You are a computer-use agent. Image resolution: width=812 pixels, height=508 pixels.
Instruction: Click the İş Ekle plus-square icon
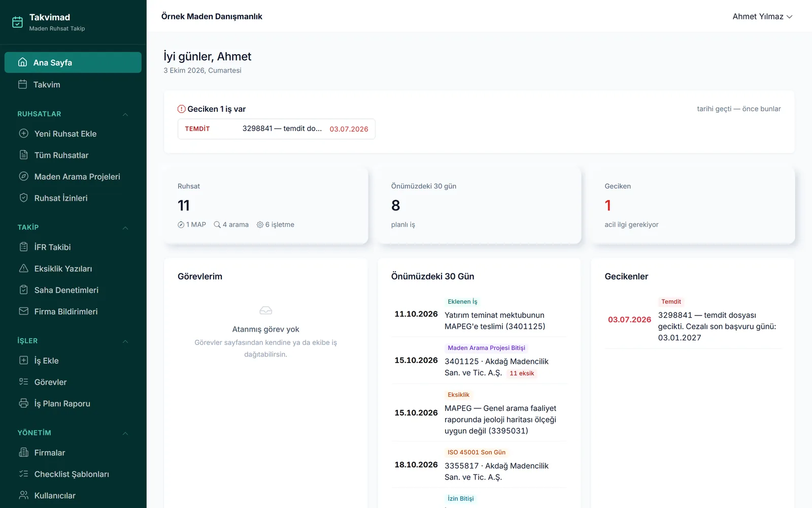click(x=23, y=360)
